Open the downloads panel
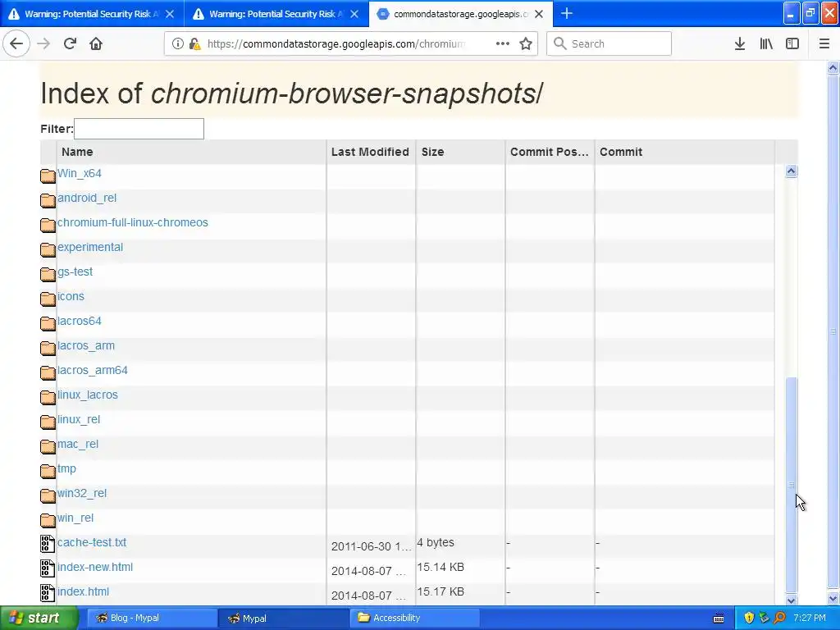840x630 pixels. pyautogui.click(x=740, y=44)
